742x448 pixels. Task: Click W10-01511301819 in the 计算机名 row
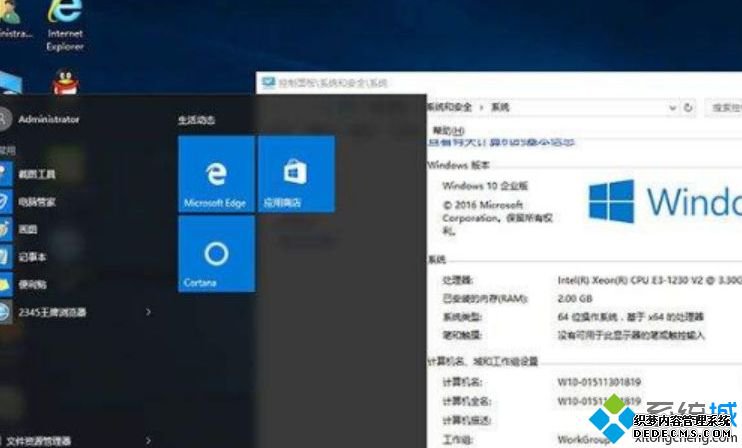(599, 382)
